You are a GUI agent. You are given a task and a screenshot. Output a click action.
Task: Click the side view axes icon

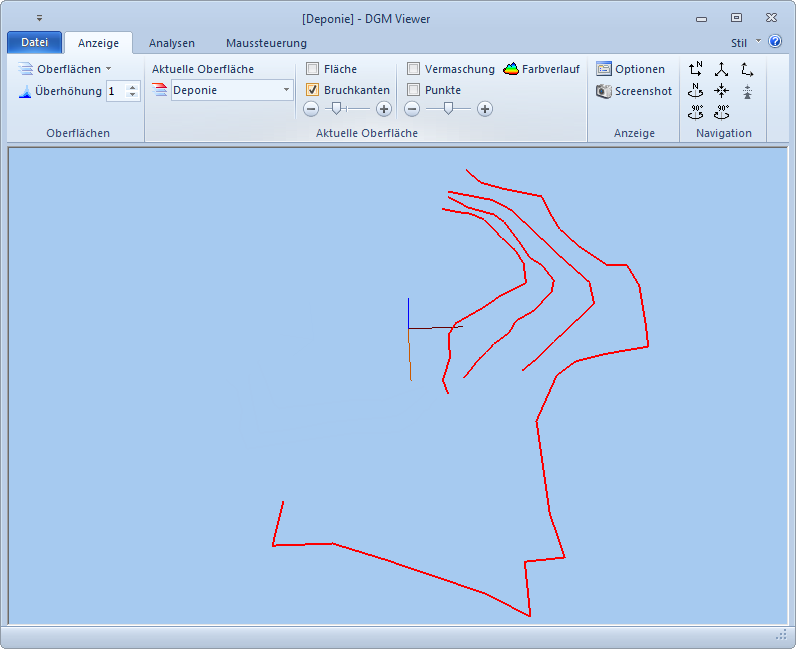(x=747, y=69)
